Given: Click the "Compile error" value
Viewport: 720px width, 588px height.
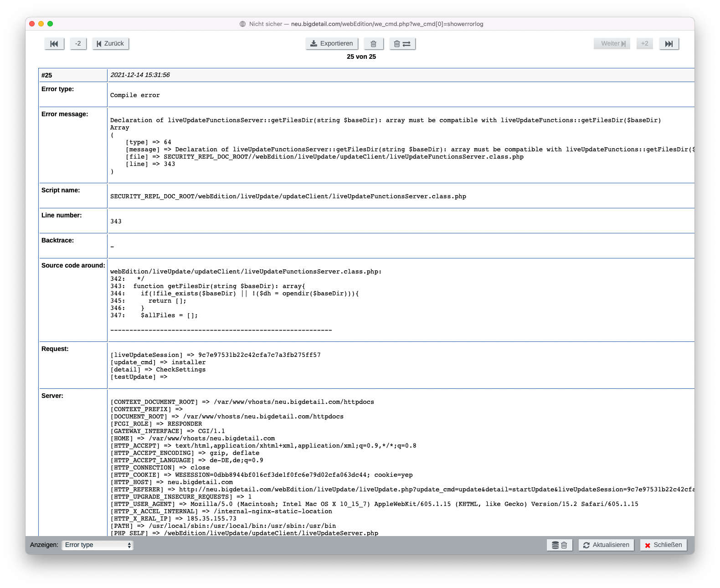Looking at the screenshot, I should coord(135,95).
